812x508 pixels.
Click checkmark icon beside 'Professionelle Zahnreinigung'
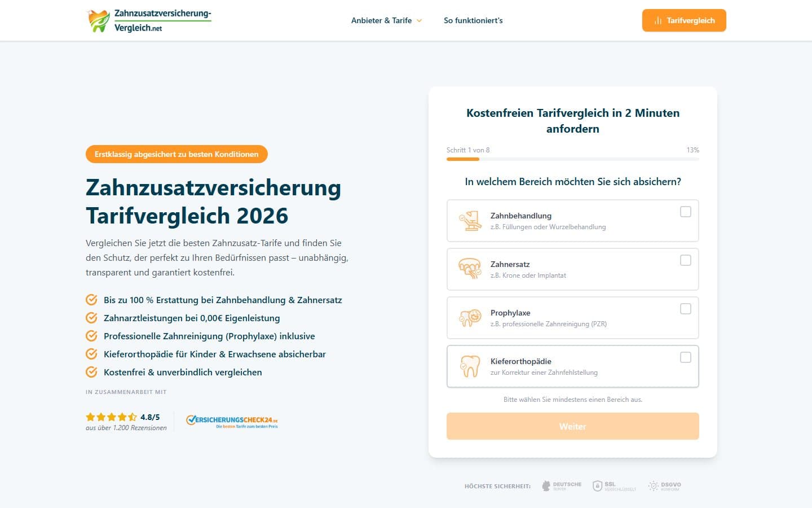pos(91,336)
